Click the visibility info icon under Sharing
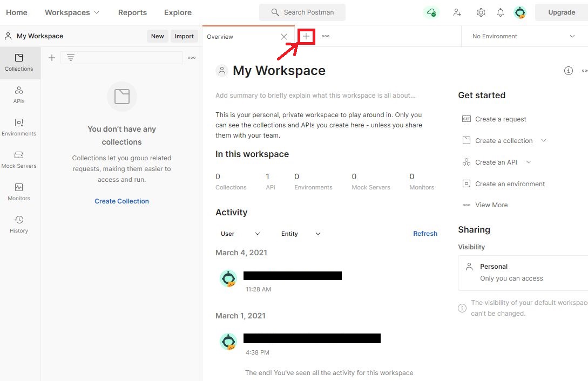Viewport: 588px width, 381px height. 462,308
